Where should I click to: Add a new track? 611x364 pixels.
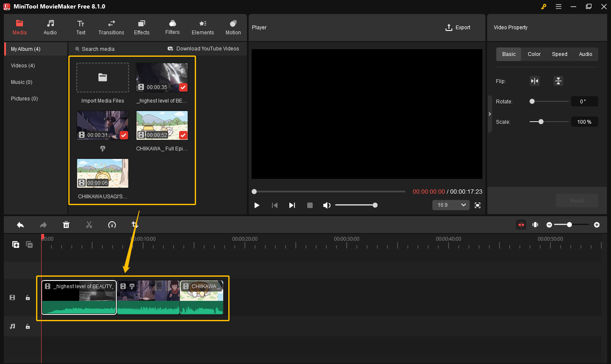coord(16,245)
